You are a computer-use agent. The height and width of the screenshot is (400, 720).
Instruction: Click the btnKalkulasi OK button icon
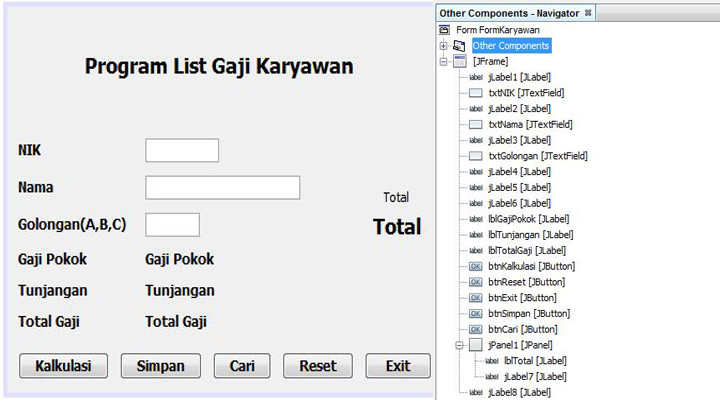476,266
